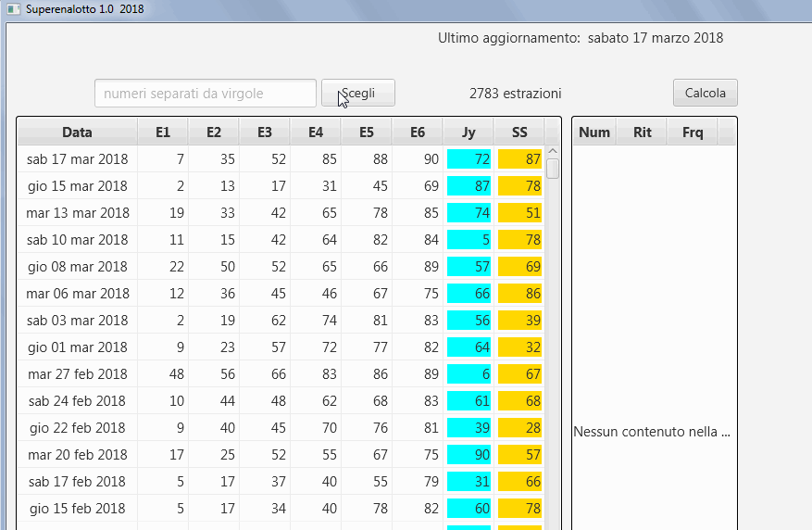The width and height of the screenshot is (812, 530).
Task: Click cyan Jy cell 61 of 24 feb
Action: point(468,401)
